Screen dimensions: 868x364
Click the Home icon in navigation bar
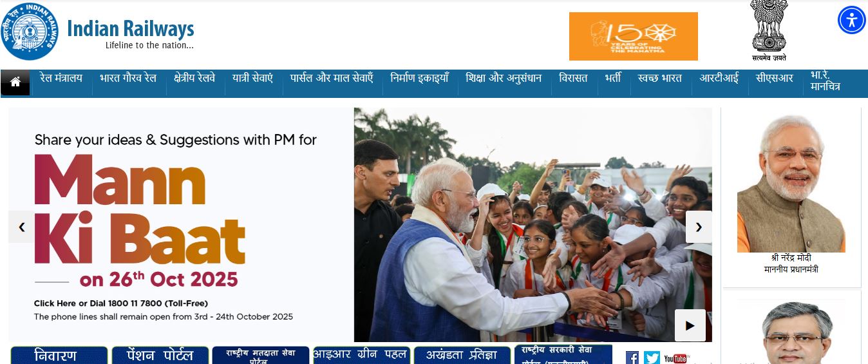pyautogui.click(x=15, y=82)
